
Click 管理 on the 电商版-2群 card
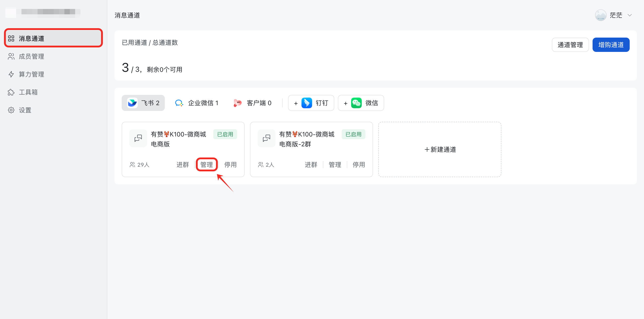[x=335, y=165]
